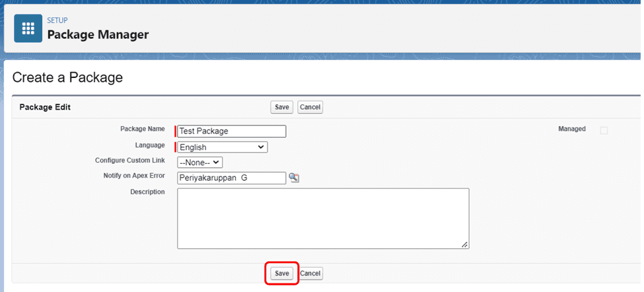Click the top Cancel button near Package Edit

click(310, 107)
